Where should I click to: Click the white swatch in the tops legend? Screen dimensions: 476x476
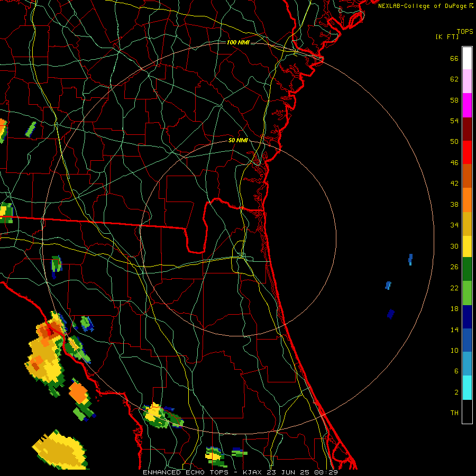click(467, 58)
